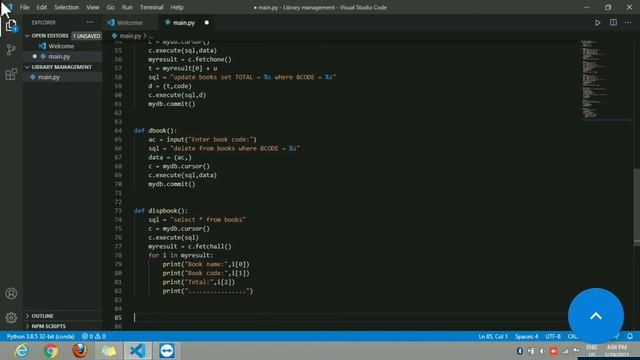Switch to the Welcome tab

click(130, 23)
